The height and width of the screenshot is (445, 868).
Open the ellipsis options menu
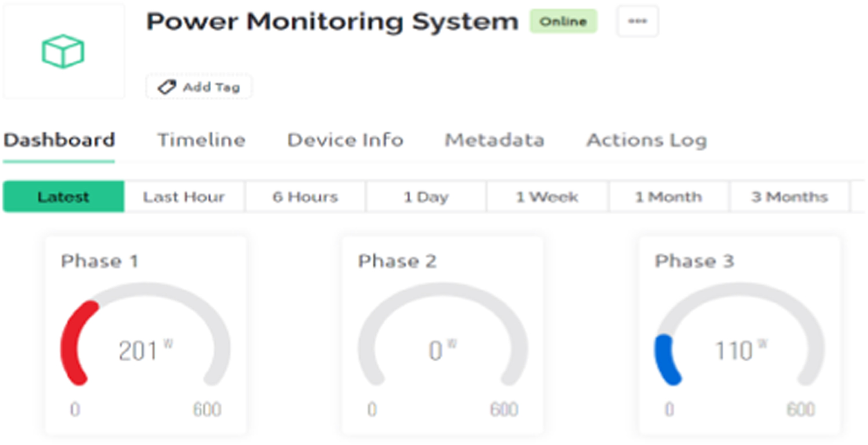[x=637, y=21]
